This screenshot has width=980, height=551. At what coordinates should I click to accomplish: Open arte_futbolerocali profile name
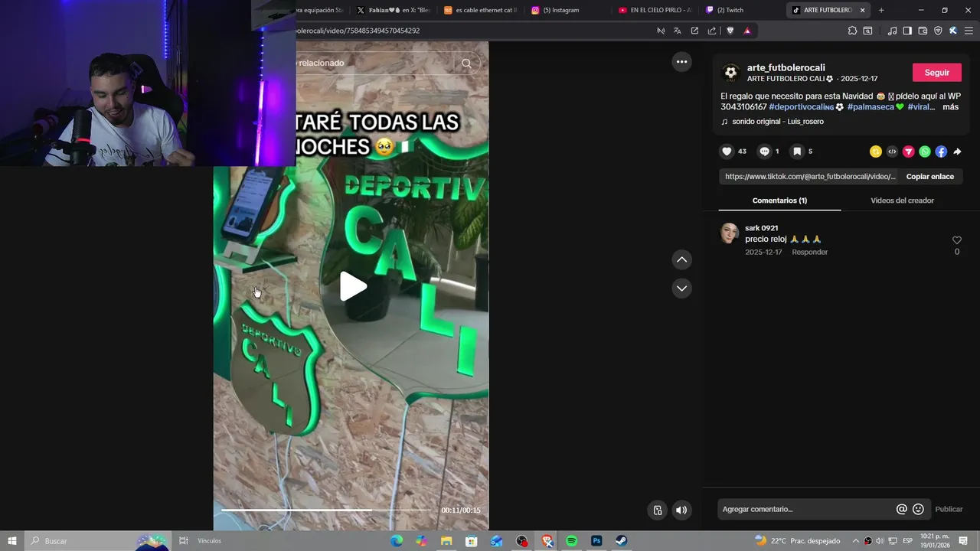point(786,67)
